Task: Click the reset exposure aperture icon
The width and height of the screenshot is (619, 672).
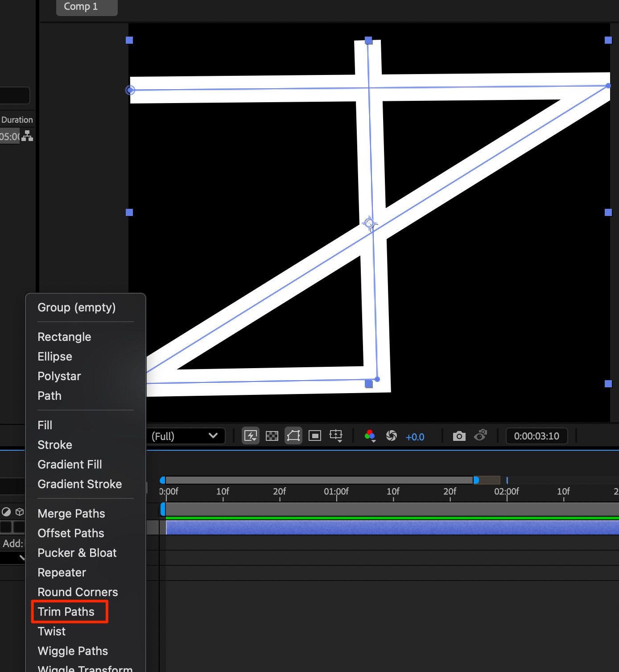Action: tap(391, 436)
